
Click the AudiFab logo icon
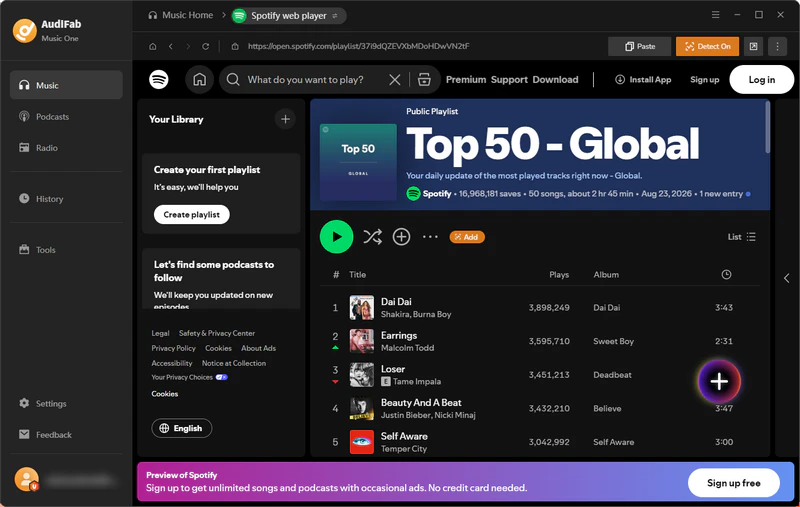point(24,31)
